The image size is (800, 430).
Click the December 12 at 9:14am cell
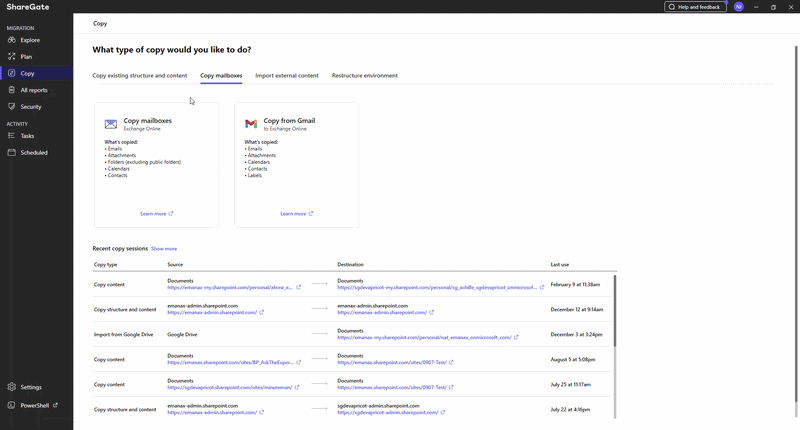(577, 310)
